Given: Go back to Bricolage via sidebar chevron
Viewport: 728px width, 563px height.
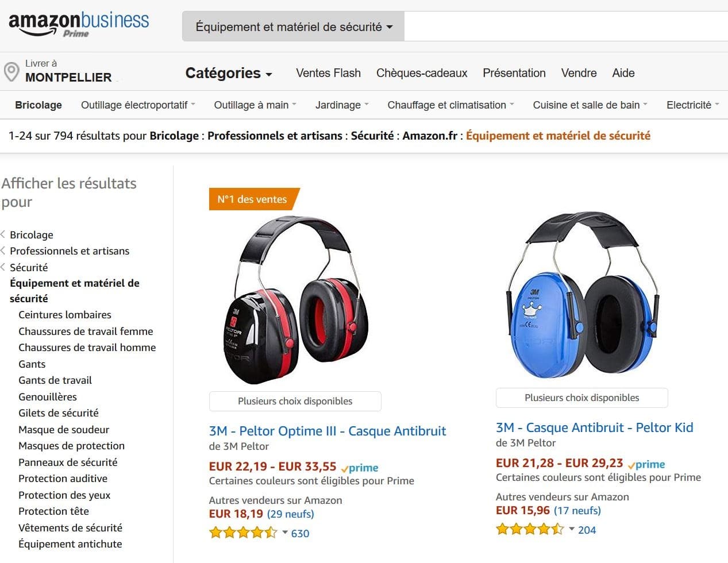Looking at the screenshot, I should pos(3,234).
